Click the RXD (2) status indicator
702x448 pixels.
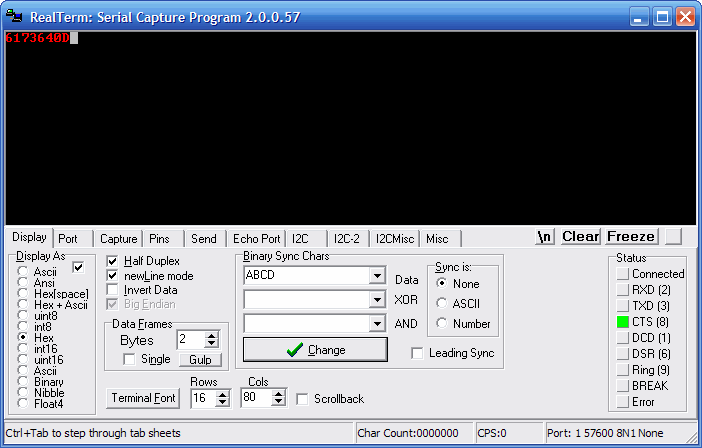623,290
